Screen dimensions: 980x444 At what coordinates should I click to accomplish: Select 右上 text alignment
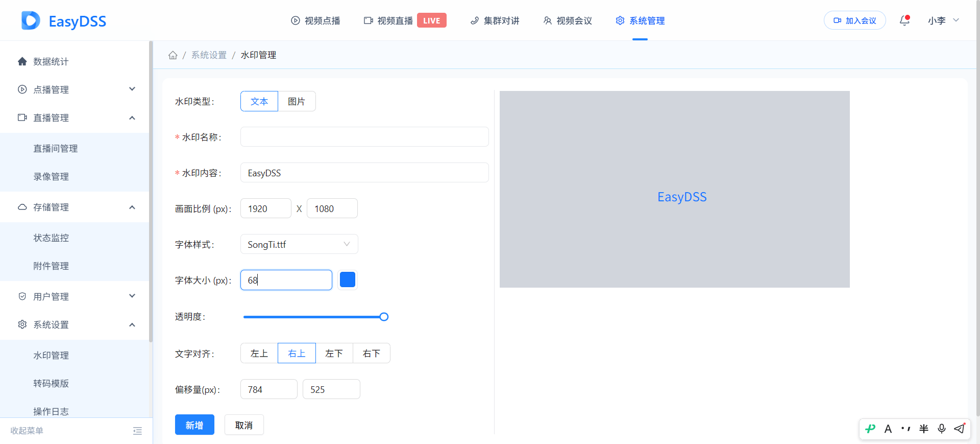(297, 353)
